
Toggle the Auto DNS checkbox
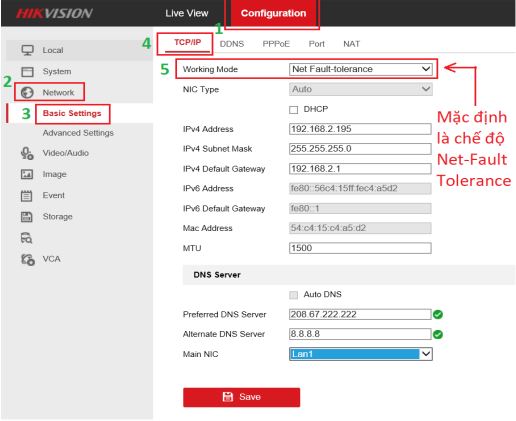point(293,295)
